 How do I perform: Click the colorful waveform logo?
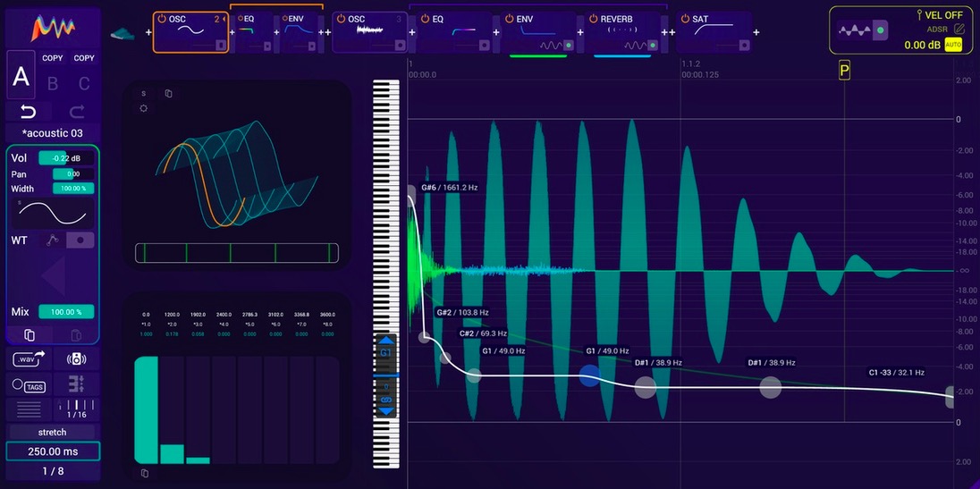pos(53,28)
